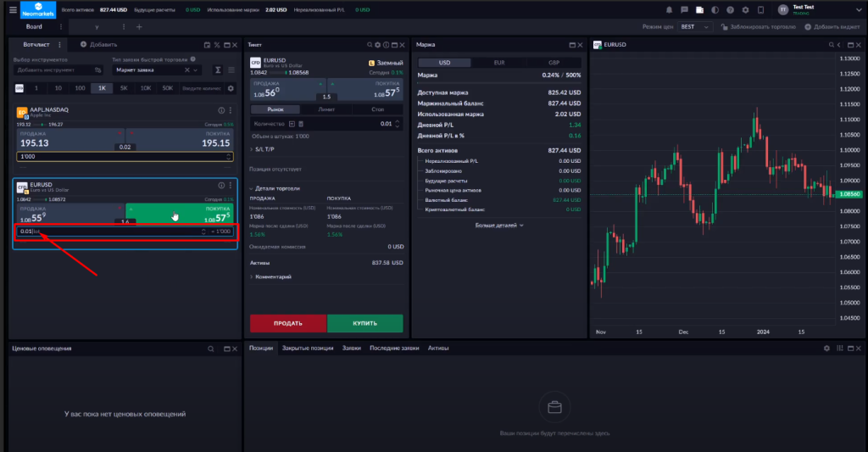Expand the Комментарий section
This screenshot has width=868, height=452.
(270, 276)
